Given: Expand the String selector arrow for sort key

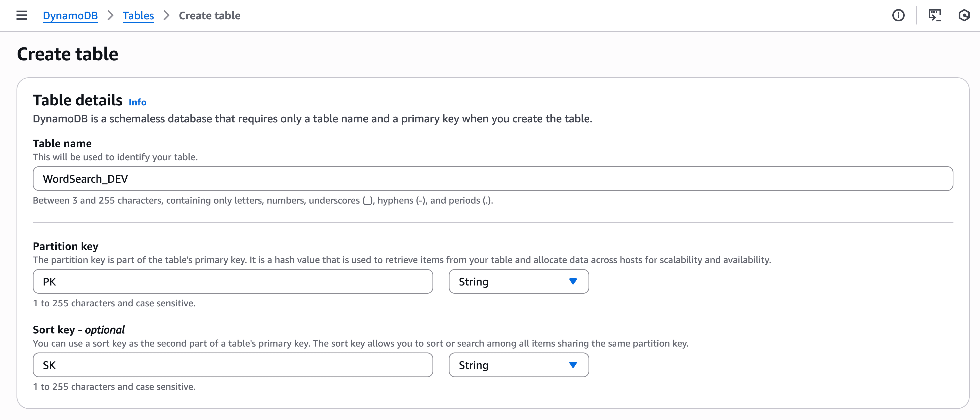Looking at the screenshot, I should point(573,365).
